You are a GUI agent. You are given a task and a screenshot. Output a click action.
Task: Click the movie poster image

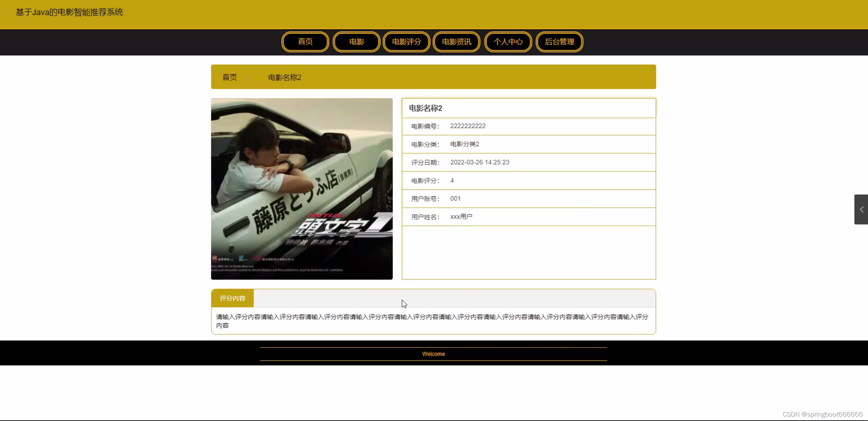click(x=302, y=189)
